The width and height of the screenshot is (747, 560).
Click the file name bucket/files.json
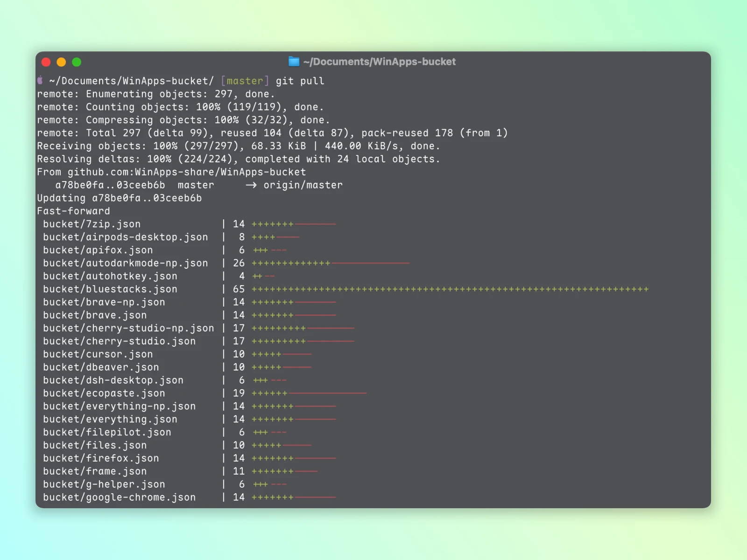(95, 446)
